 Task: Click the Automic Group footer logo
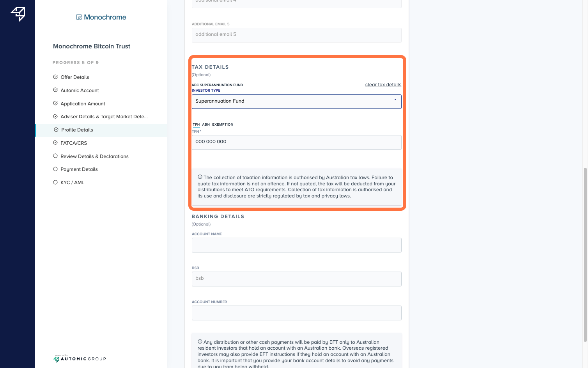click(80, 359)
